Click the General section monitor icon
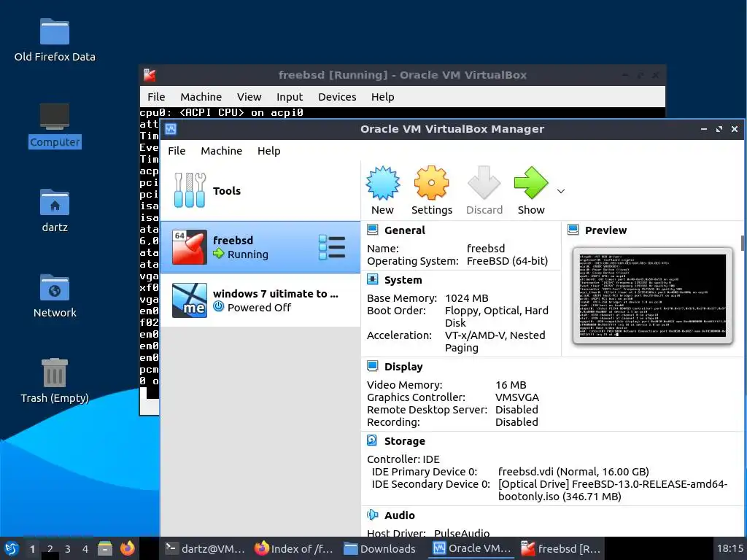Screen dimensions: 747x560 pos(372,230)
